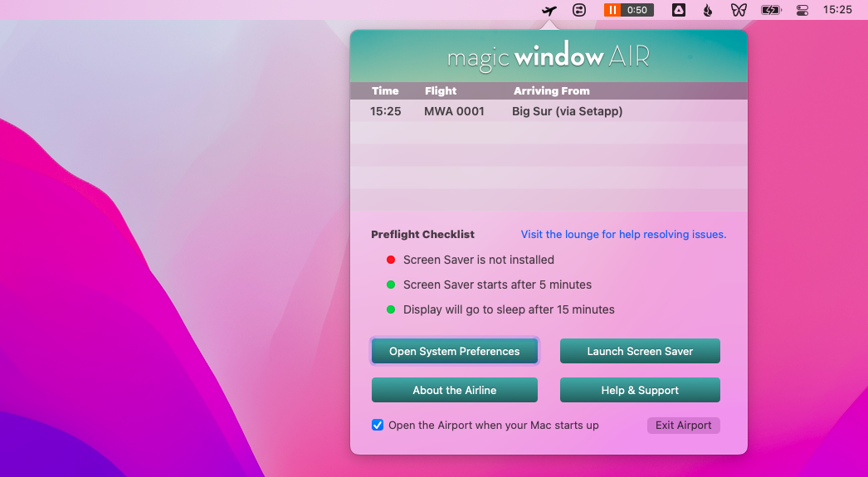Click the magic window AIR logo
The height and width of the screenshot is (477, 868).
click(x=548, y=56)
